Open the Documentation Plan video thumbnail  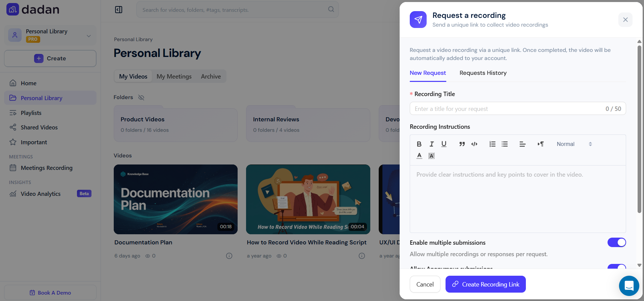pyautogui.click(x=176, y=199)
